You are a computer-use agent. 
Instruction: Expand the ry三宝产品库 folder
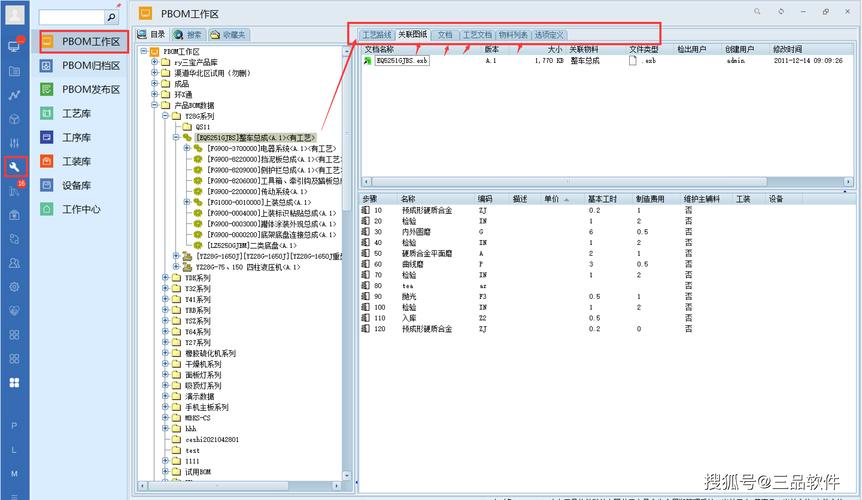point(154,62)
